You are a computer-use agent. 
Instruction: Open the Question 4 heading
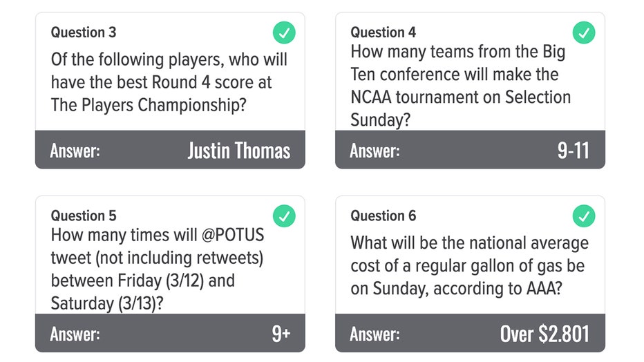383,32
